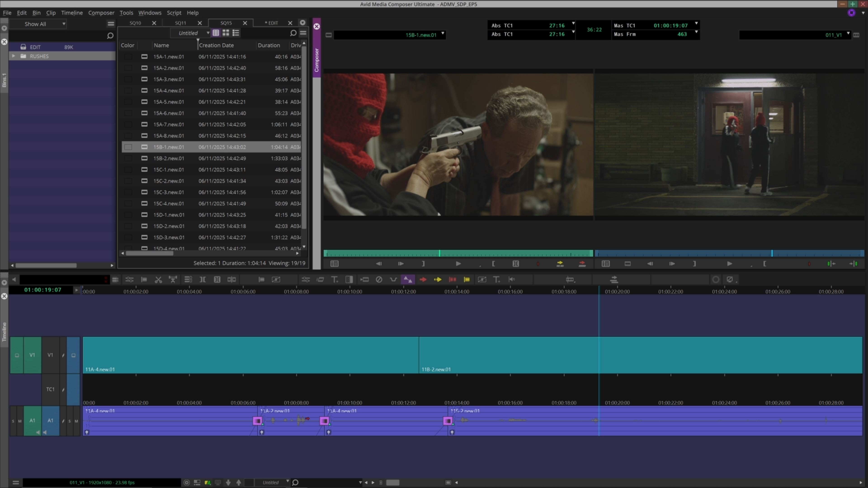Image resolution: width=868 pixels, height=488 pixels.
Task: Open the search magnifier in SQ15 bin
Action: [x=293, y=33]
